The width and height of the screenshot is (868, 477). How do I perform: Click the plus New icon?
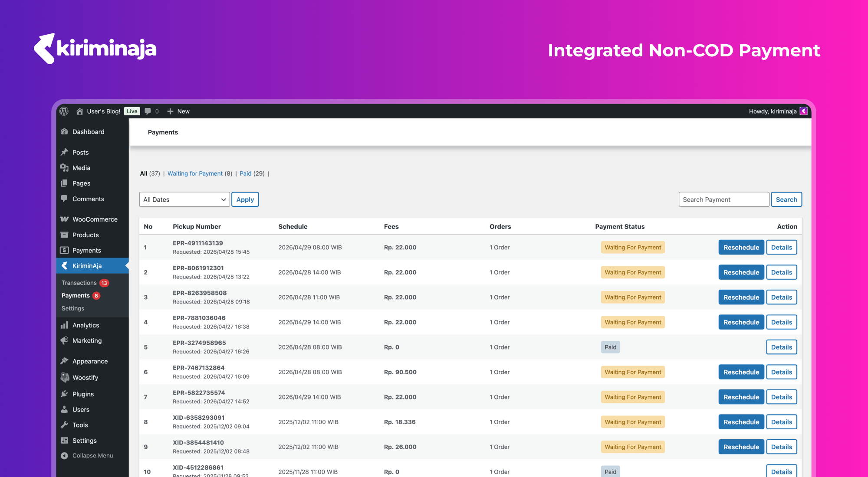point(171,111)
